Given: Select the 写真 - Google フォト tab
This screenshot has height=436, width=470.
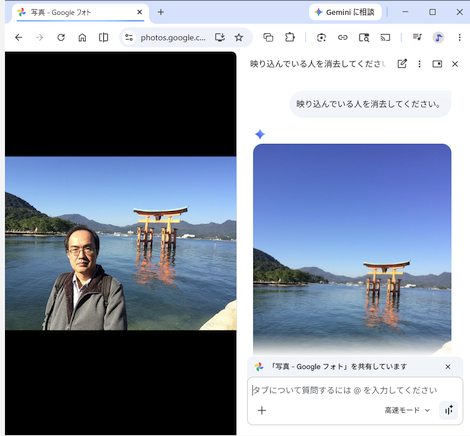Looking at the screenshot, I should (x=80, y=13).
